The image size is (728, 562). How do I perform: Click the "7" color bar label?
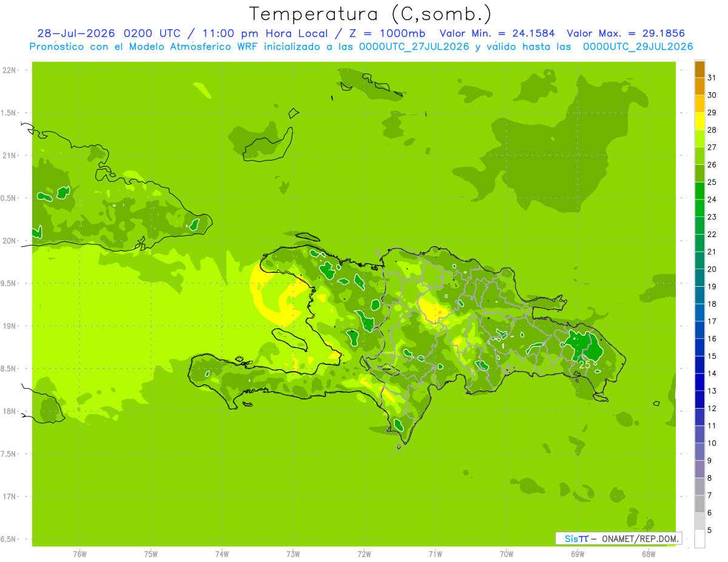710,496
